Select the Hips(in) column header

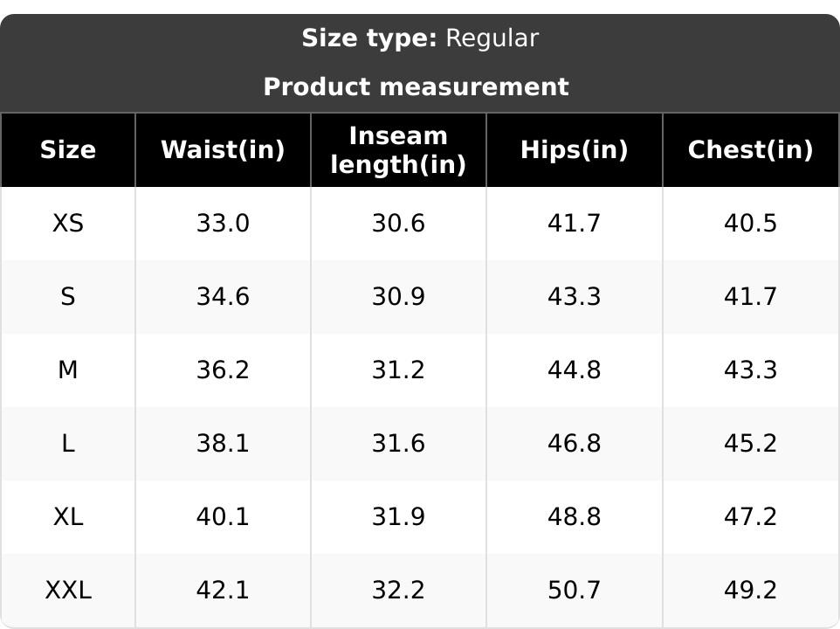(x=574, y=149)
